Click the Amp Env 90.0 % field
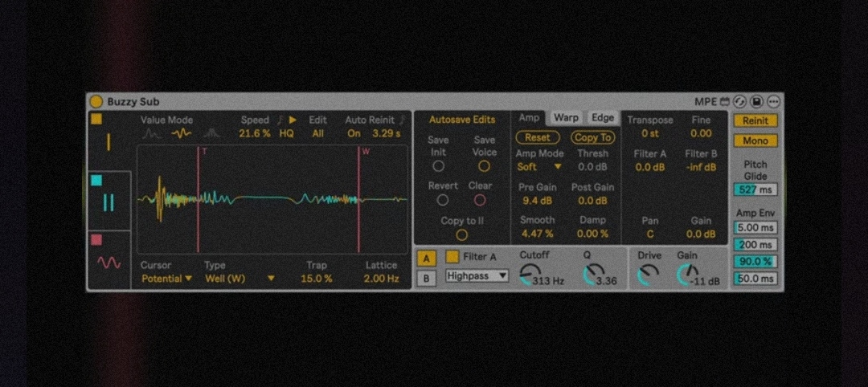 (755, 262)
